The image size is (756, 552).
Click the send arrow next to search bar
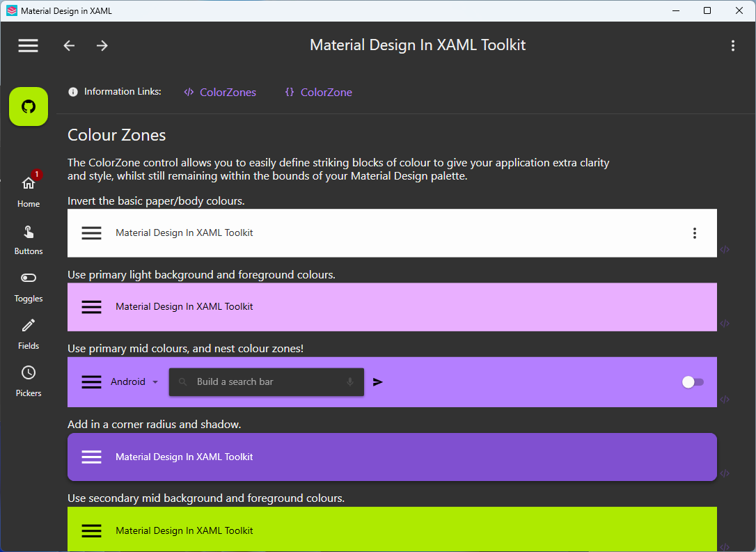[378, 382]
